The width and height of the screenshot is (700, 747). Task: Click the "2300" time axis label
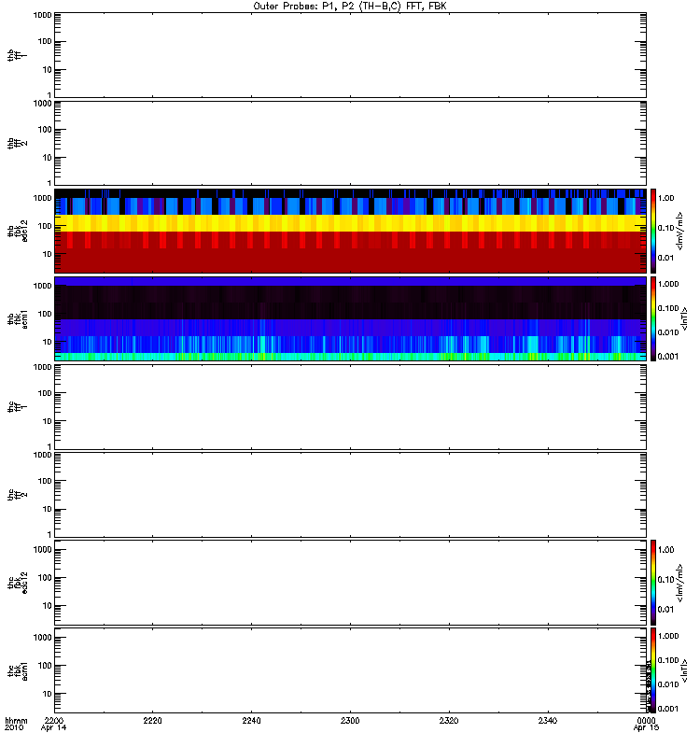[x=350, y=720]
